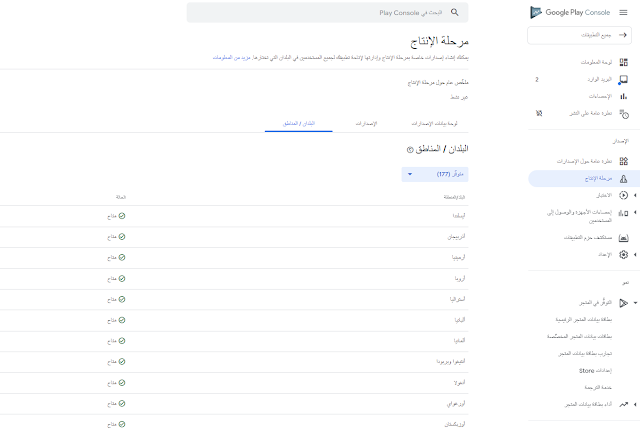The height and width of the screenshot is (428, 640).
Task: Click the All apps (جميع التطبيقات) button
Action: 579,35
